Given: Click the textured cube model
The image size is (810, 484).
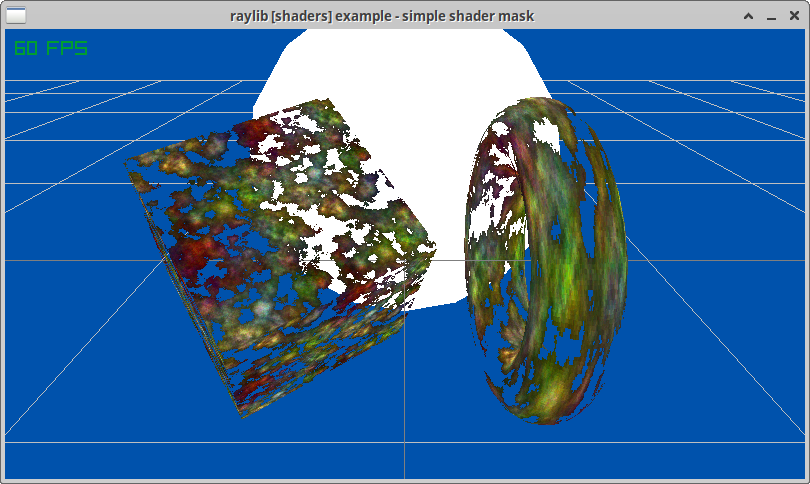Looking at the screenshot, I should pos(280,257).
